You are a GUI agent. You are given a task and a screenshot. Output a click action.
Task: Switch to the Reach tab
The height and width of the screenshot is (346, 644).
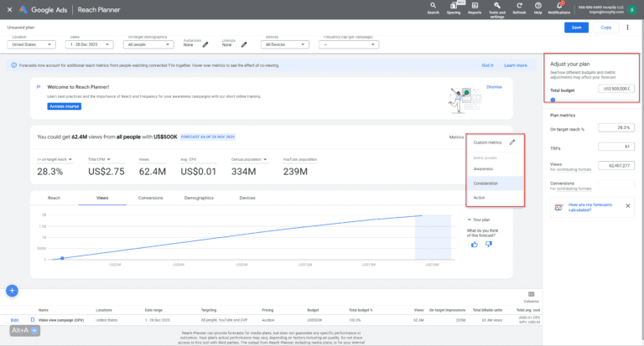tap(54, 198)
